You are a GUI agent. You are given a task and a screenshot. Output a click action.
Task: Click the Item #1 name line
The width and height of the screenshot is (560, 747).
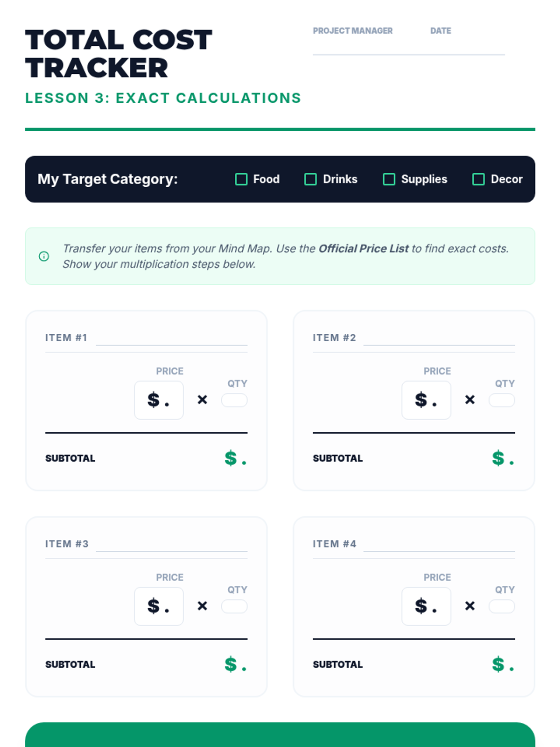pos(171,339)
